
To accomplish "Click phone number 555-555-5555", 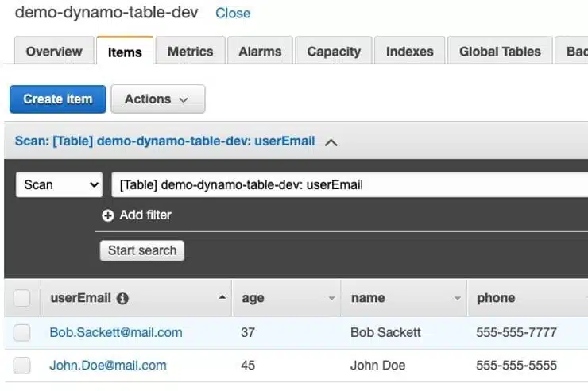I will (516, 365).
